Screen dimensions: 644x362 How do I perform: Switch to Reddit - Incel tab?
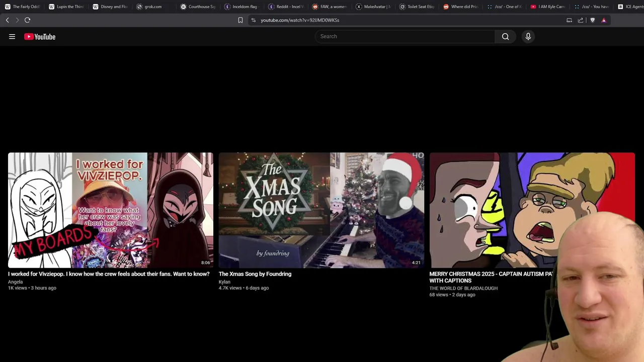click(286, 7)
